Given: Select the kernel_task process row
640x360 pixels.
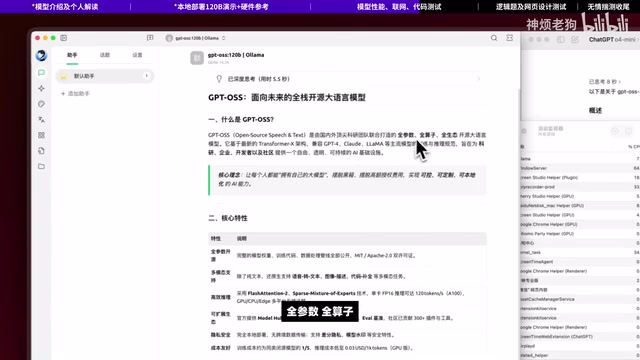Looking at the screenshot, I should [580, 253].
